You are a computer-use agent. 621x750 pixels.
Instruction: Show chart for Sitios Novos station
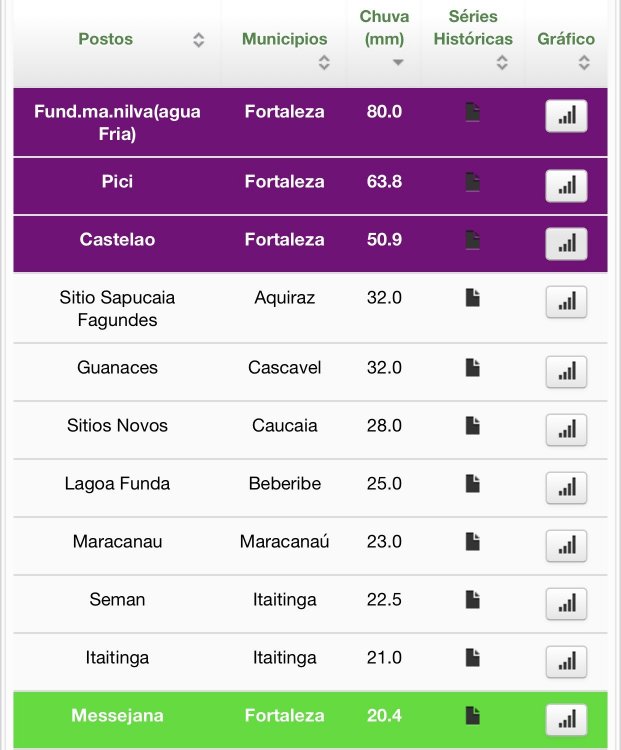click(566, 430)
